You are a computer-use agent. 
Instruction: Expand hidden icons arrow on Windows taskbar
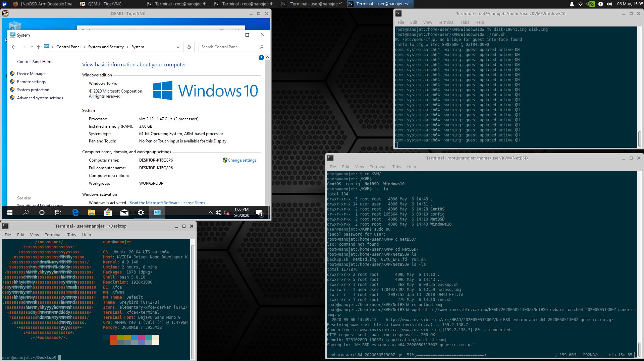coord(211,213)
